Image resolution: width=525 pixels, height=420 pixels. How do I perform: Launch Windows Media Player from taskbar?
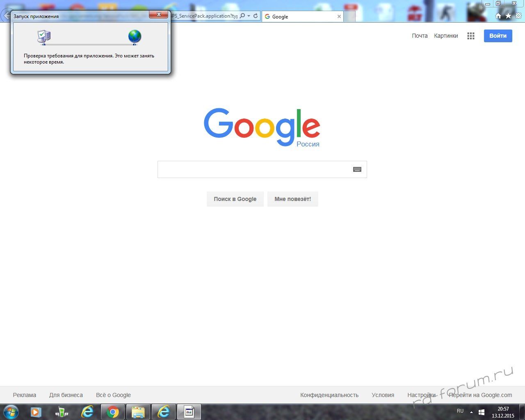[x=36, y=412]
